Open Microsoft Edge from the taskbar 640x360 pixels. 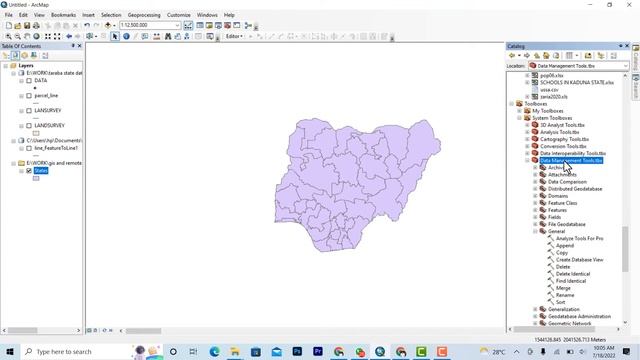pyautogui.click(x=214, y=351)
